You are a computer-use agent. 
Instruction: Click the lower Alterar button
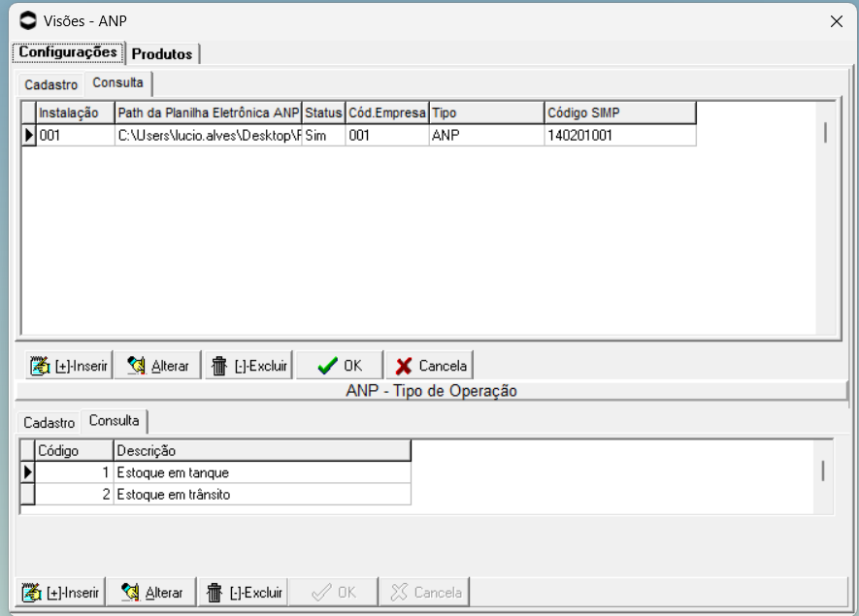[x=151, y=592]
